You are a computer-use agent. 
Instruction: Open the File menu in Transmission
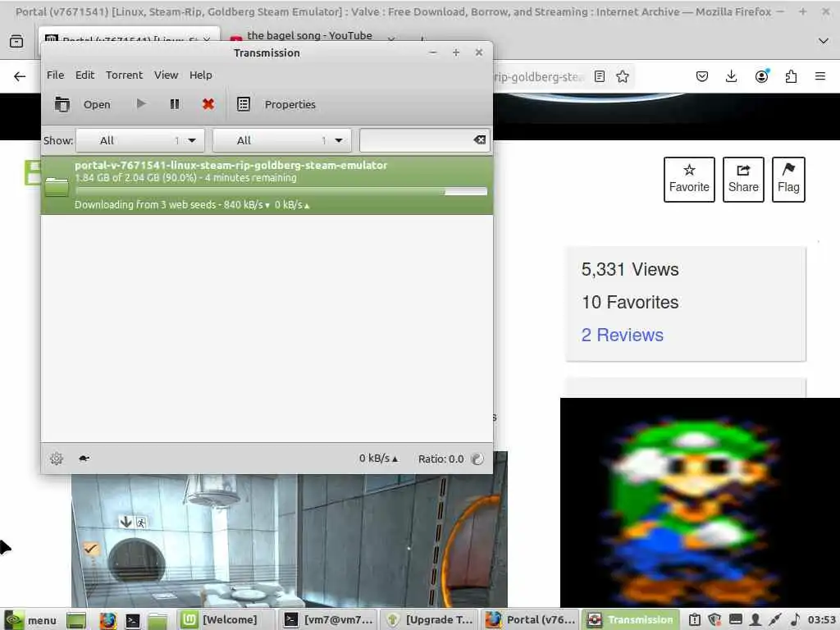55,75
